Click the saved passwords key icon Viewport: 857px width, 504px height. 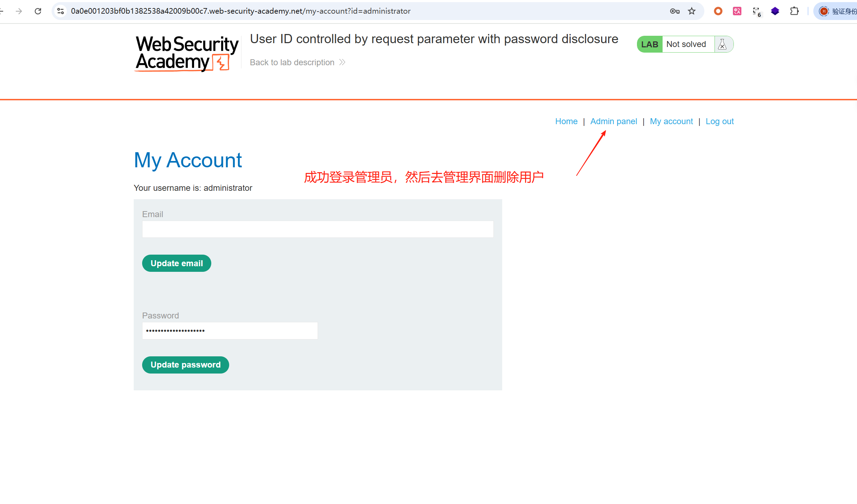[x=675, y=11]
